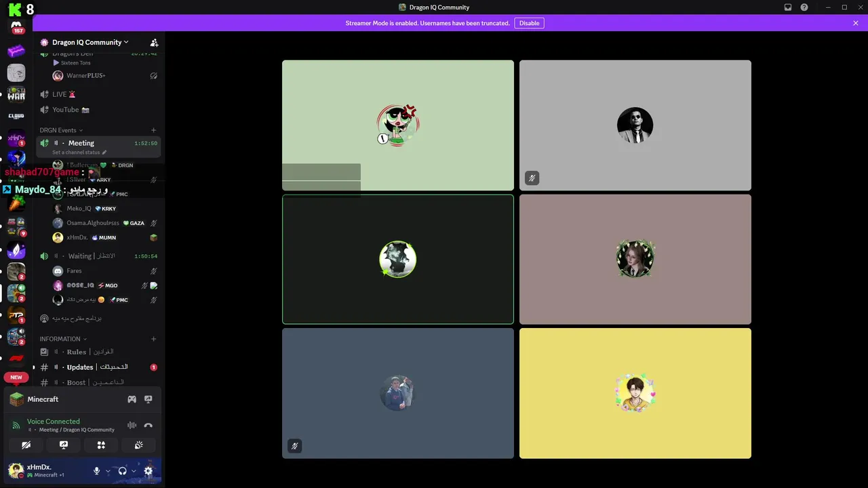The width and height of the screenshot is (868, 488).
Task: Dismiss the Streamer Mode banner
Action: click(856, 23)
